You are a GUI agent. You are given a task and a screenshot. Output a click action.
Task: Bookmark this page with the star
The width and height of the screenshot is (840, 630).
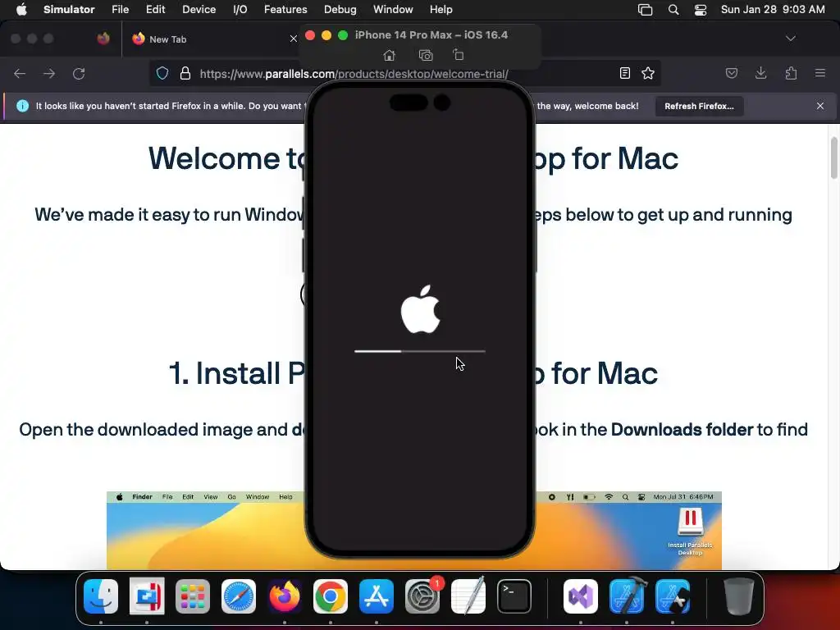648,73
